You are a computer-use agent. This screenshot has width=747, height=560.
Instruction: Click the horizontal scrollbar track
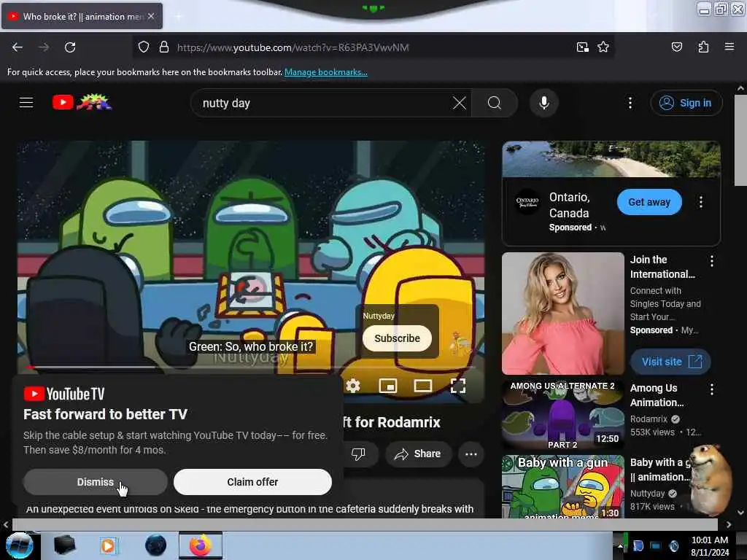365,524
